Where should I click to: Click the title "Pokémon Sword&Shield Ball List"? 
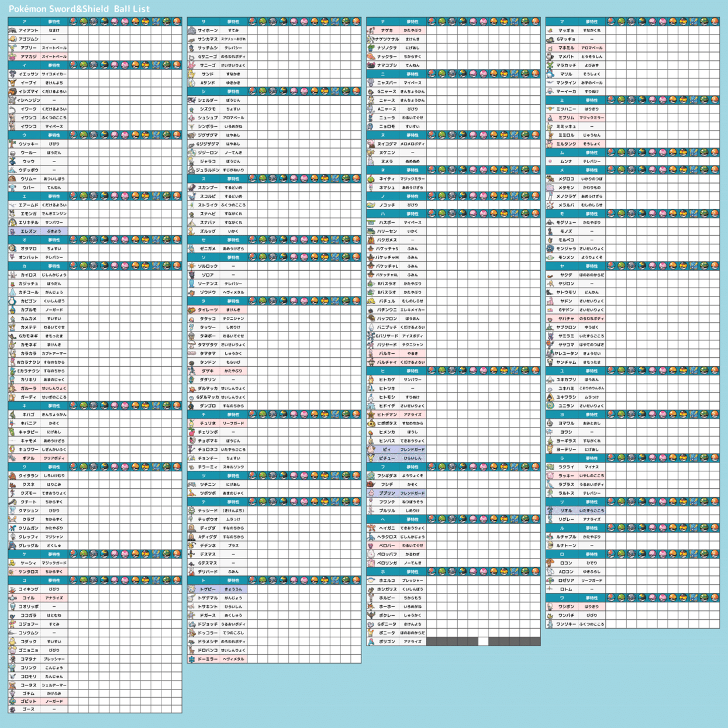click(79, 9)
